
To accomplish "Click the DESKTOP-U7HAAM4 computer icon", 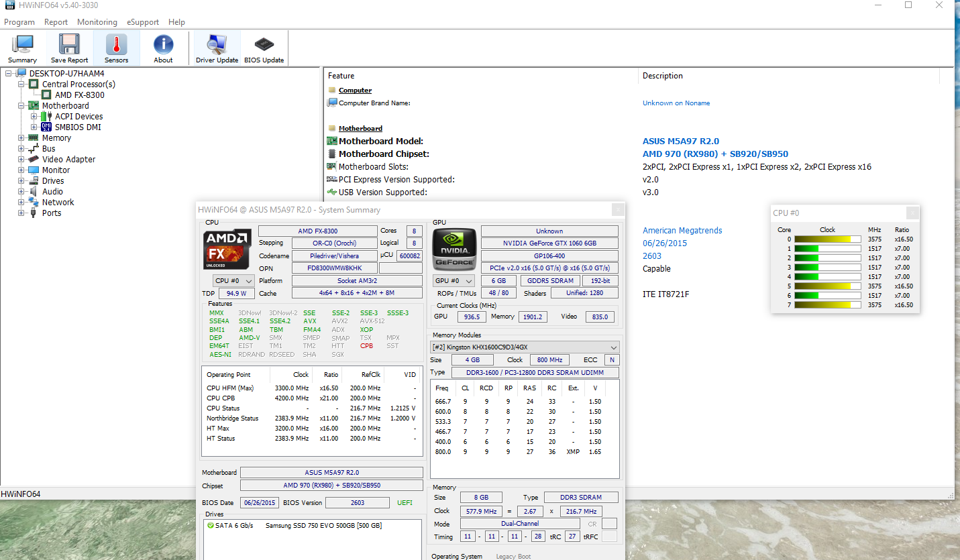I will [22, 74].
